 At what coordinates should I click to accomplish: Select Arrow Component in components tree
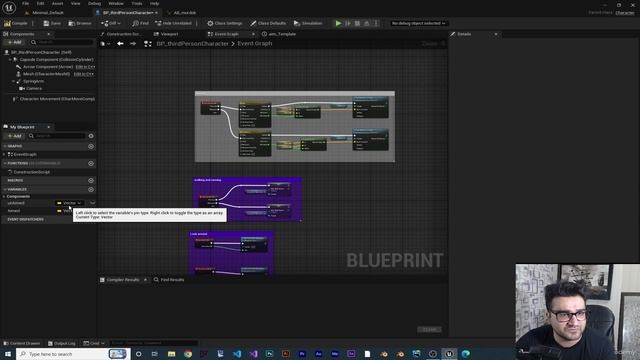48,67
